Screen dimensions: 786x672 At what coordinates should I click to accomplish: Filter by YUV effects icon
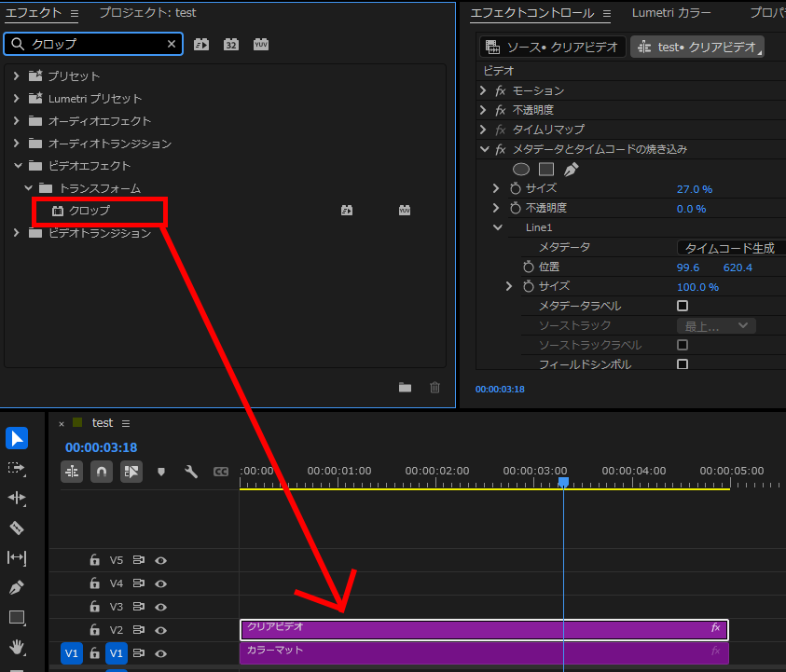click(261, 45)
